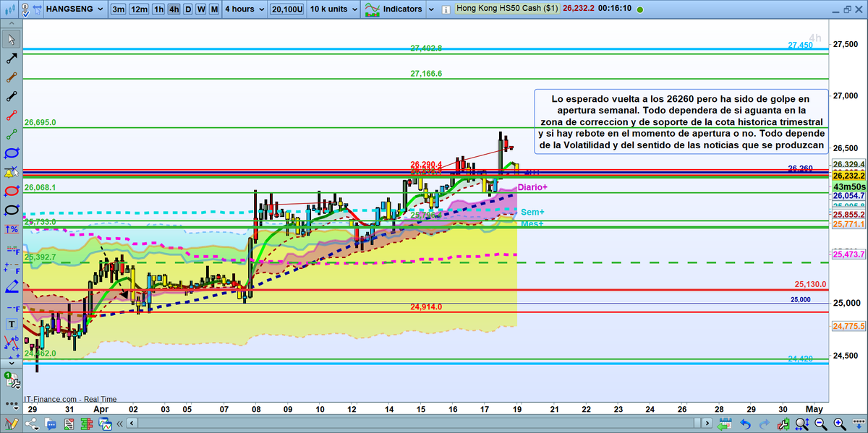Screen dimensions: 868x433
Task: Switch to the 1h timeframe
Action: tap(158, 9)
